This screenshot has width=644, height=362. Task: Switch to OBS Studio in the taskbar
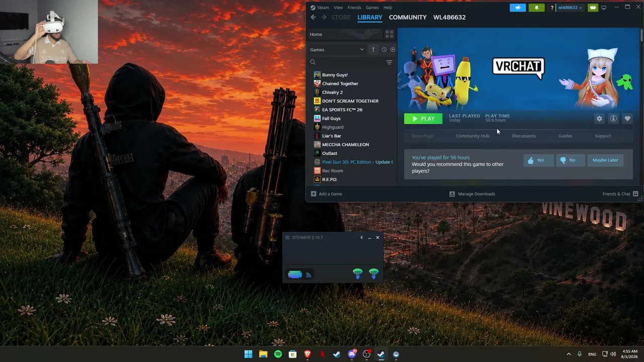pyautogui.click(x=366, y=354)
